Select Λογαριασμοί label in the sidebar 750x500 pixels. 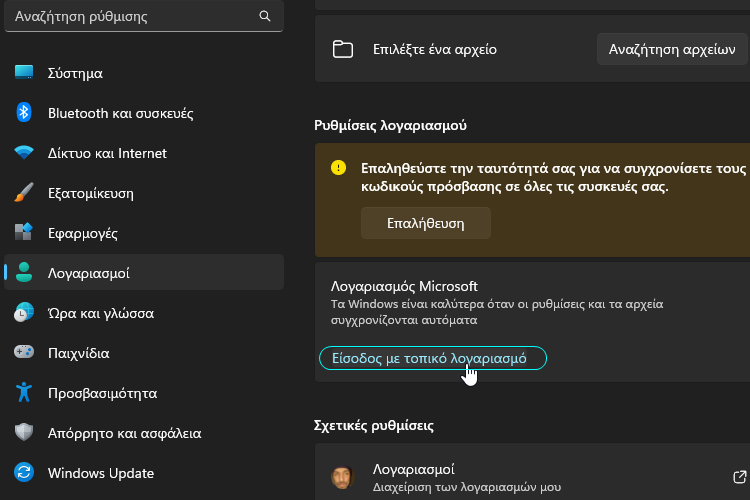click(x=88, y=273)
